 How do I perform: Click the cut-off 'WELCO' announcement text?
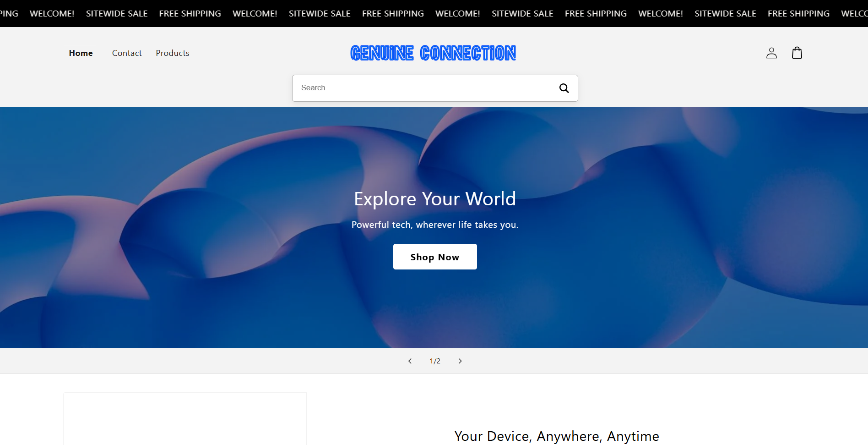(x=854, y=14)
